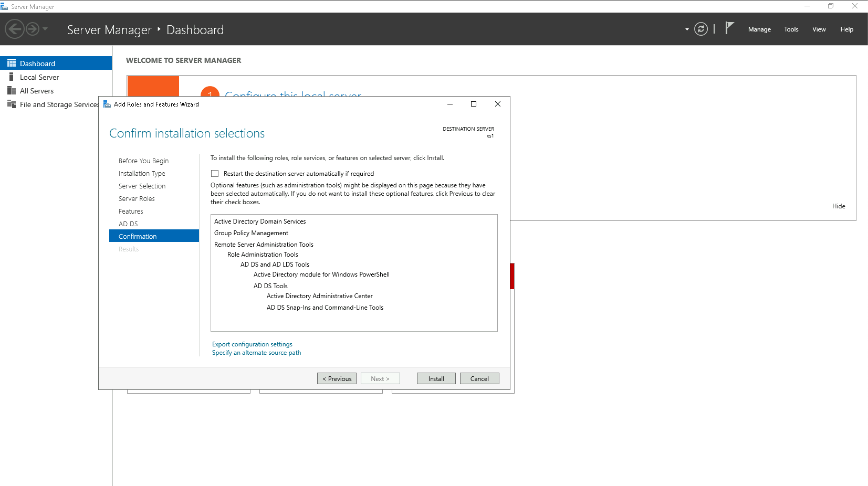Click the forward navigation arrow icon

[x=33, y=29]
